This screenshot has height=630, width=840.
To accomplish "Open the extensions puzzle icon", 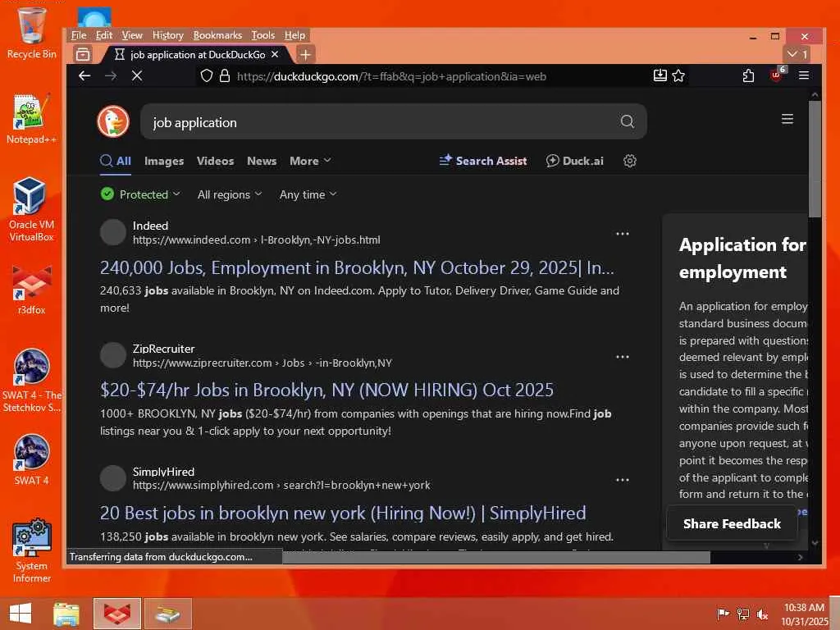I will point(748,76).
